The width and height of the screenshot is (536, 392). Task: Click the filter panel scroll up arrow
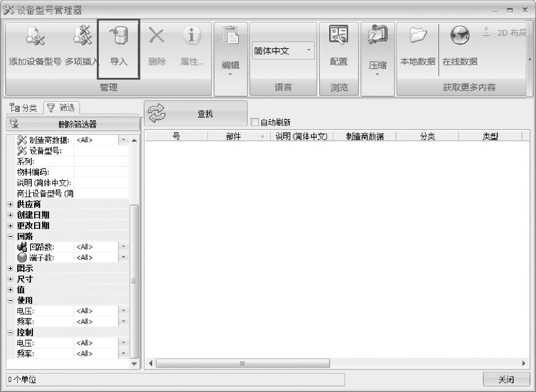pos(134,140)
